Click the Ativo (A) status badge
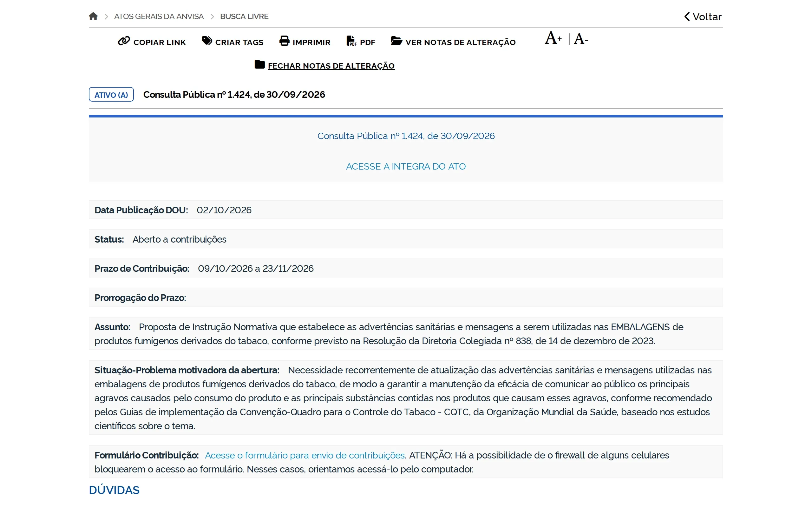Image resolution: width=812 pixels, height=508 pixels. [x=111, y=95]
